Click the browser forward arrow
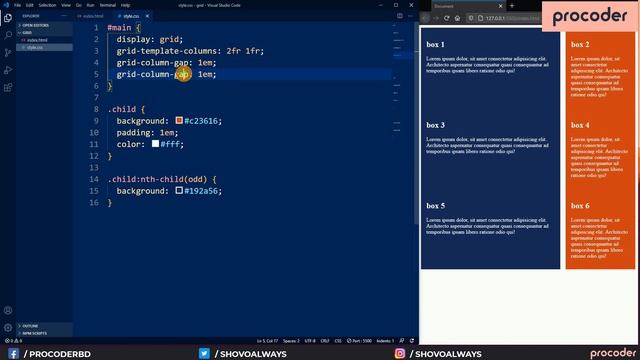The height and width of the screenshot is (360, 640). [436, 18]
